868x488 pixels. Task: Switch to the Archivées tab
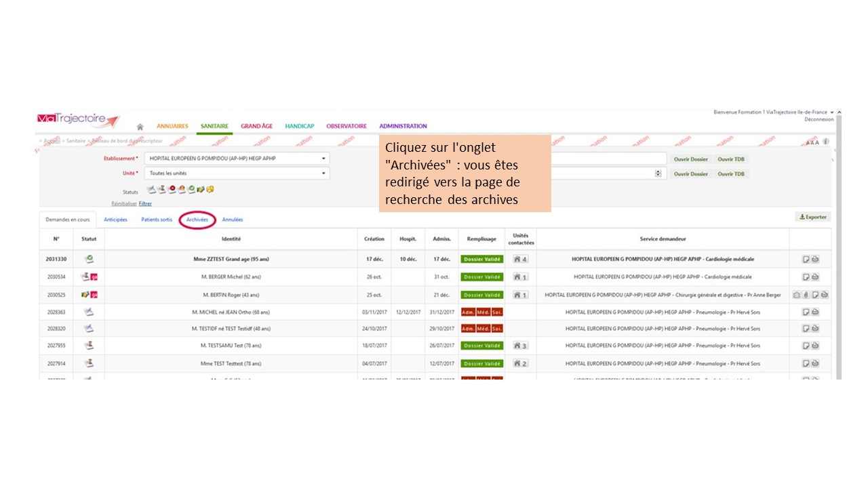(197, 220)
